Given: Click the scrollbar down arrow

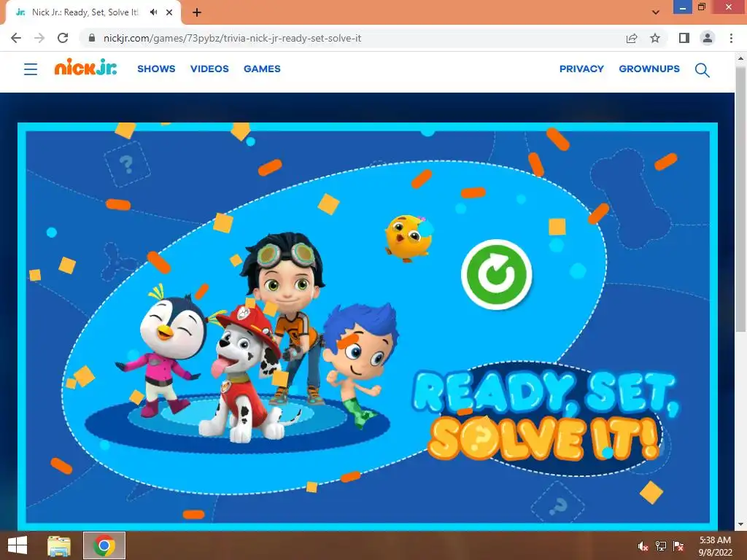Looking at the screenshot, I should point(740,524).
